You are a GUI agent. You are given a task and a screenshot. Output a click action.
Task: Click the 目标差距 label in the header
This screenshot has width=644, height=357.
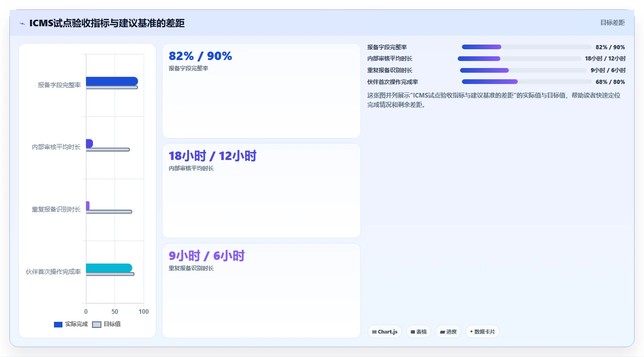pos(613,23)
